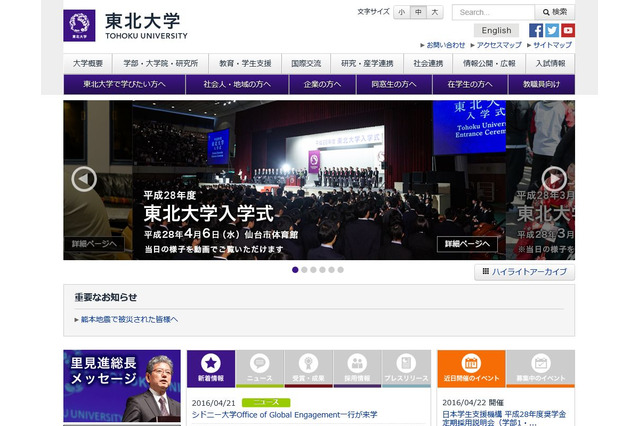Open 日本学生支援機構 平成28年度奨学金 event link
640x426 pixels.
[x=504, y=418]
